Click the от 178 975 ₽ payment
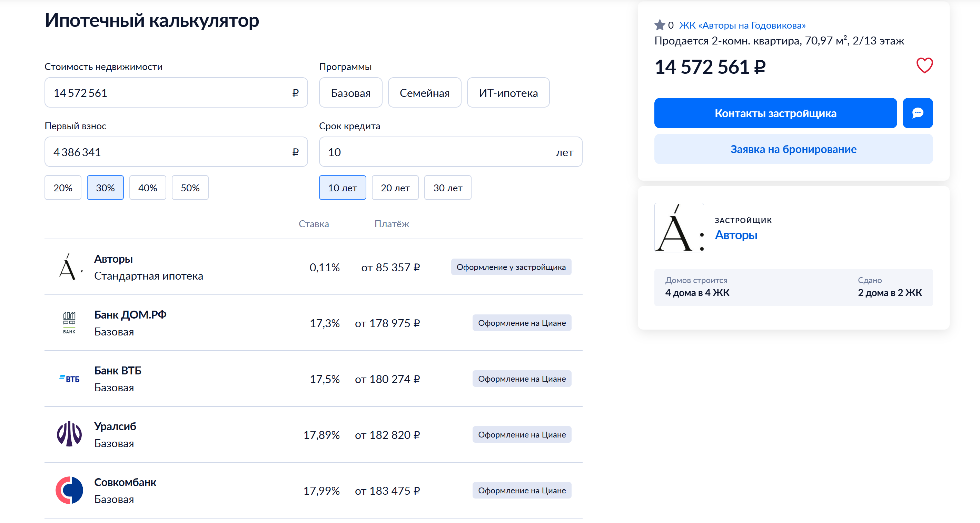 tap(388, 323)
